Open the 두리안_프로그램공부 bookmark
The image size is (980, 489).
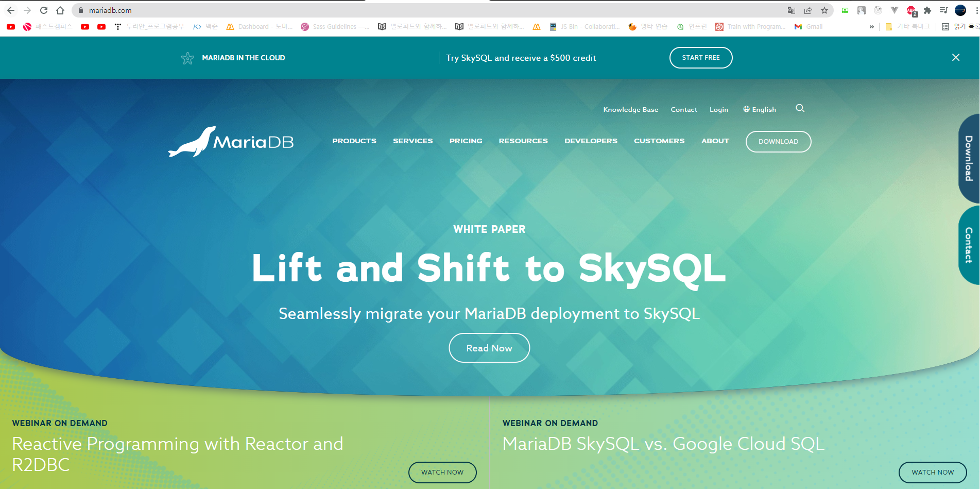(x=149, y=27)
